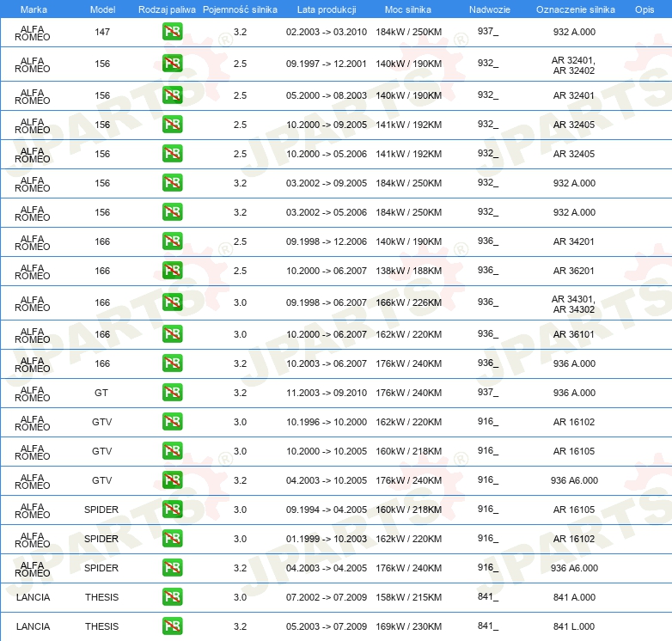The width and height of the screenshot is (672, 641).
Task: Click date range 02.2003 -> 03.2010
Action: coord(327,32)
